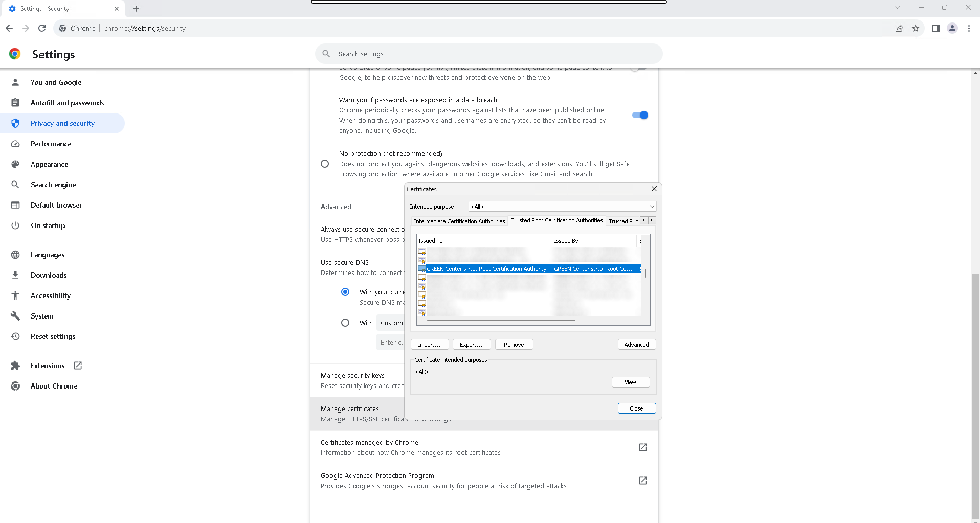
Task: Open the Certificates managed by Chrome external link icon
Action: 643,447
